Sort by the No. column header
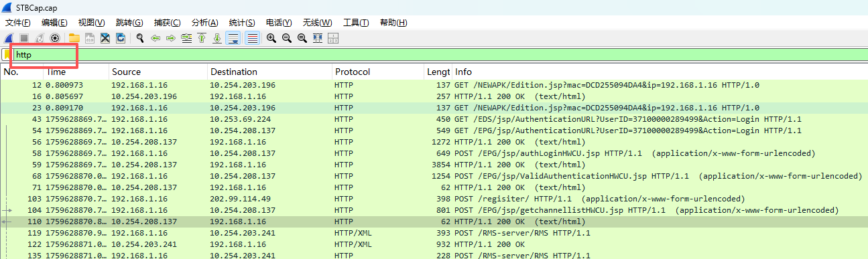 (22, 72)
